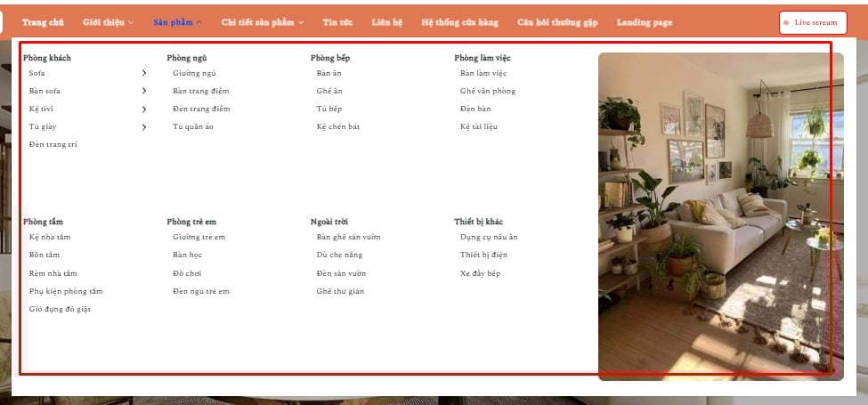Select Xe đẩy bếp menu item
868x405 pixels.
coord(481,273)
